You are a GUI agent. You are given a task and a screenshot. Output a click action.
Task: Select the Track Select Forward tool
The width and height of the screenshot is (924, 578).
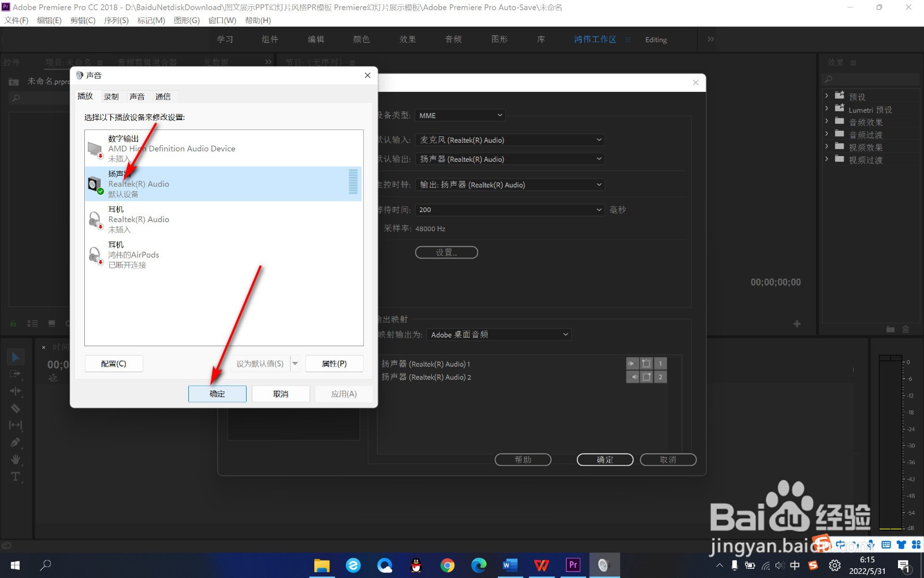16,374
